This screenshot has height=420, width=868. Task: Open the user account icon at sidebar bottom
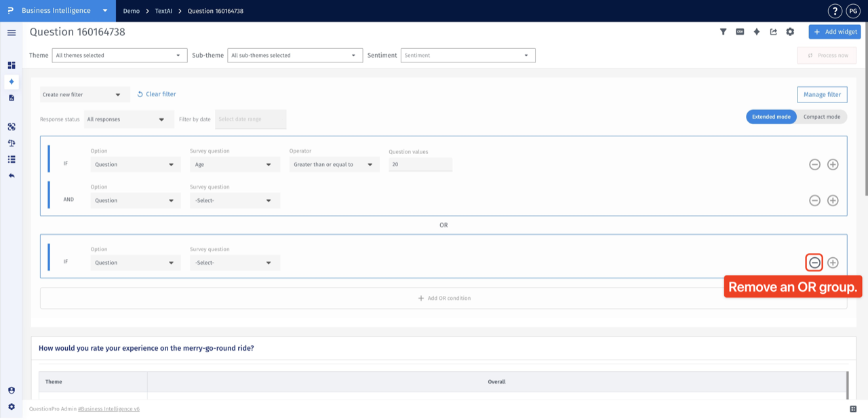(12, 390)
